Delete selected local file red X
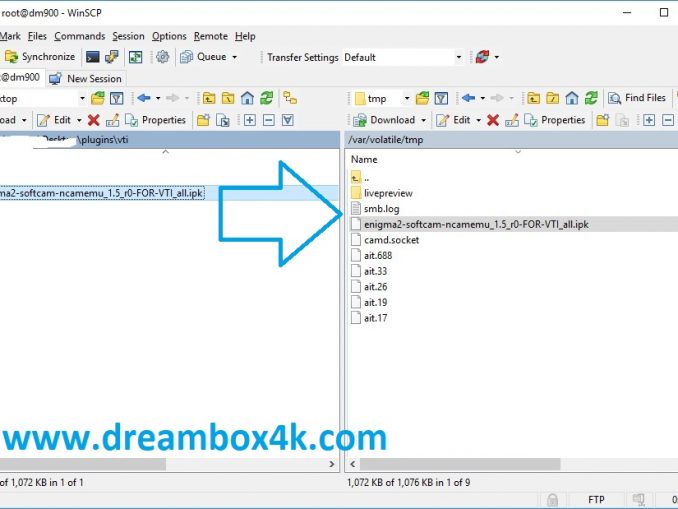Viewport: 678px width, 509px height. pyautogui.click(x=93, y=120)
